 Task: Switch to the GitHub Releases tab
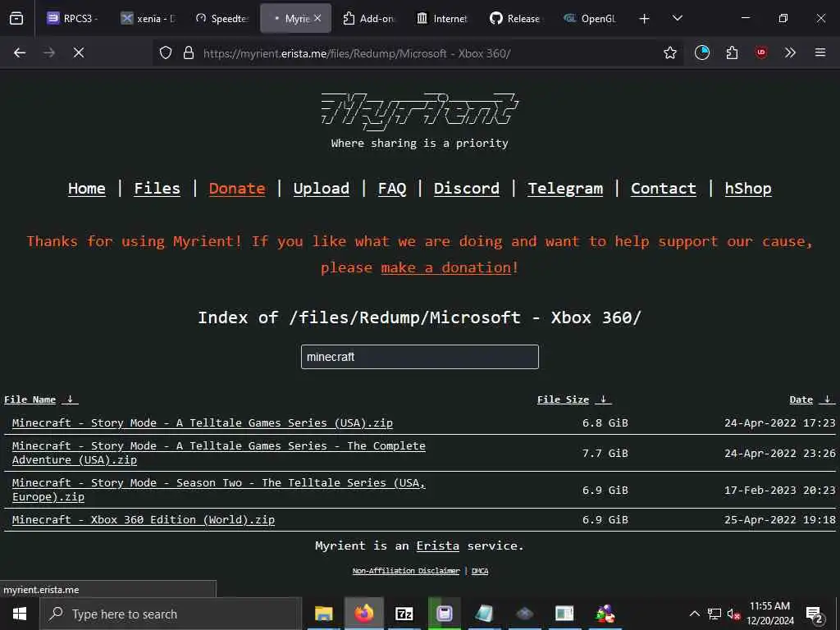point(516,18)
